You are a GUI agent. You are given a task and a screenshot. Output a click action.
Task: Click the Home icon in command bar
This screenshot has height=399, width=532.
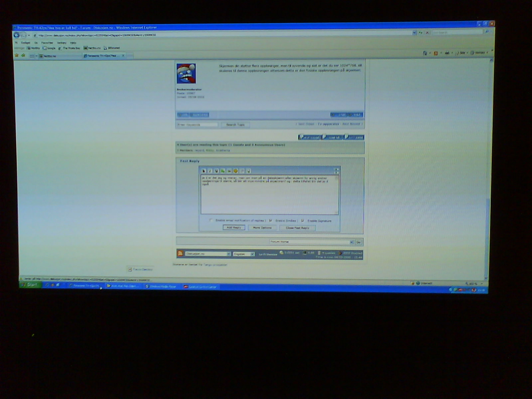coord(425,53)
